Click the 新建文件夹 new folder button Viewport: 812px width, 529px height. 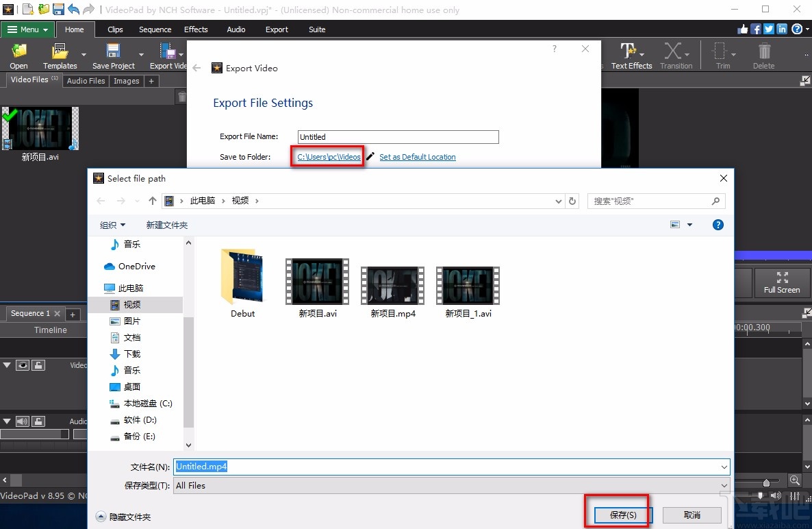[167, 225]
